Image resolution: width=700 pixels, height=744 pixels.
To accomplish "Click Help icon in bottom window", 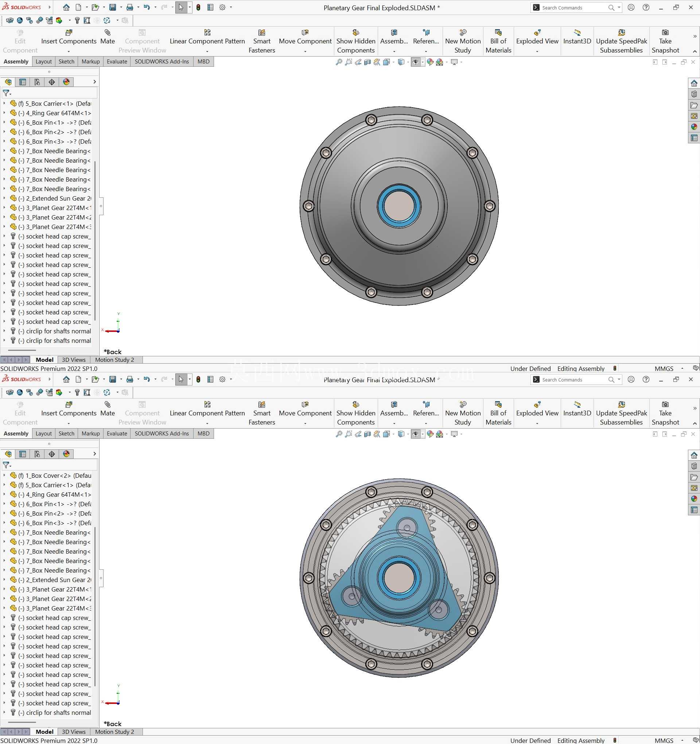I will pyautogui.click(x=646, y=380).
